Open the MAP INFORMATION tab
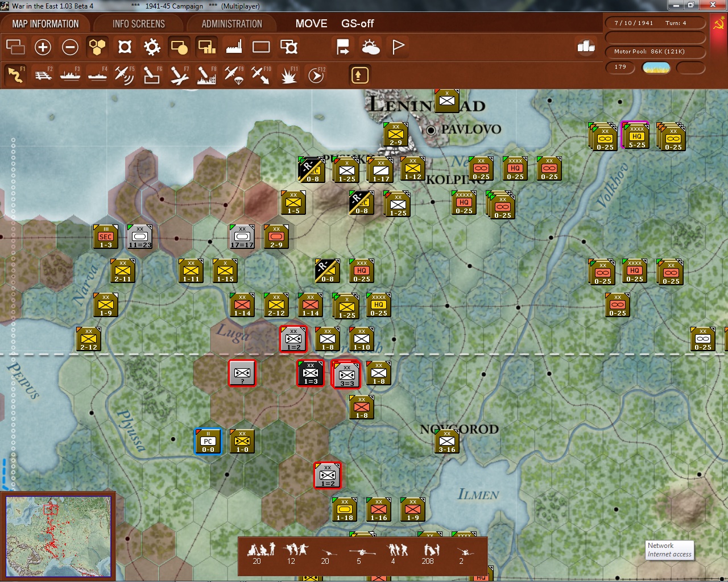Image resolution: width=728 pixels, height=582 pixels. pos(45,24)
